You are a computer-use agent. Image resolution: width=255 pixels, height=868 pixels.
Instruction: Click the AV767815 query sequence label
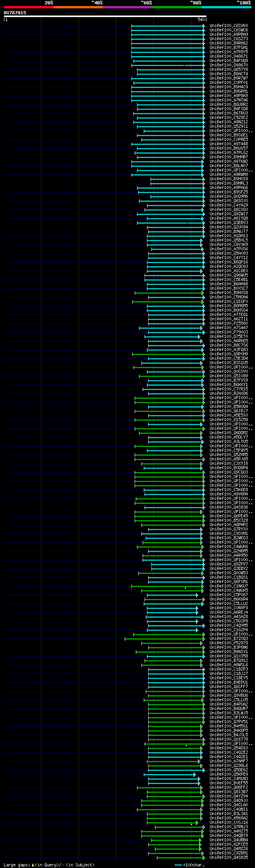tap(15, 13)
